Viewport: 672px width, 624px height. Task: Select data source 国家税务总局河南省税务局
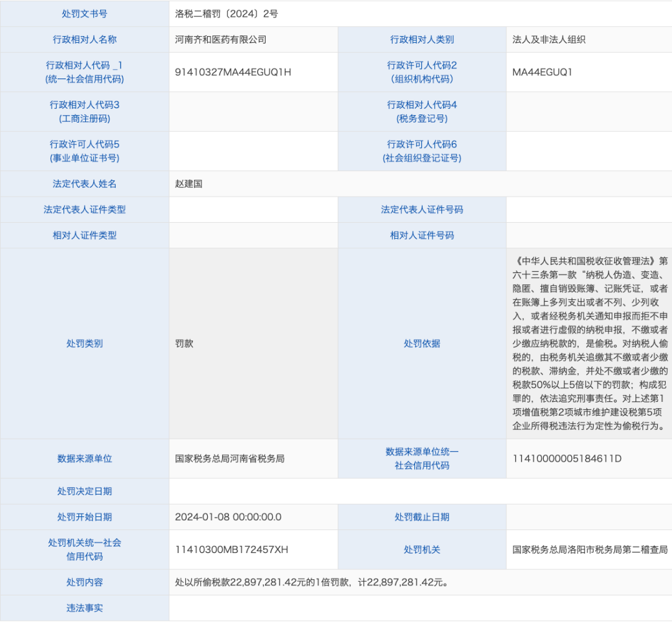(x=224, y=459)
